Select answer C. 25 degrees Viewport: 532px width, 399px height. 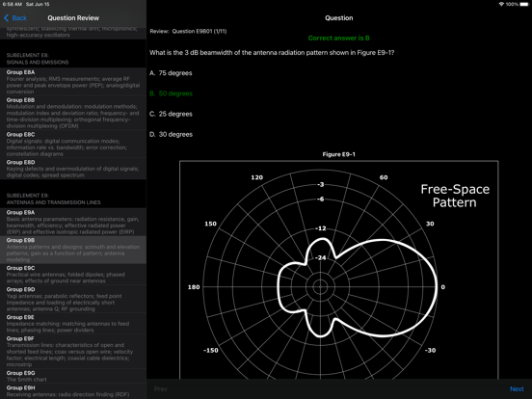171,114
